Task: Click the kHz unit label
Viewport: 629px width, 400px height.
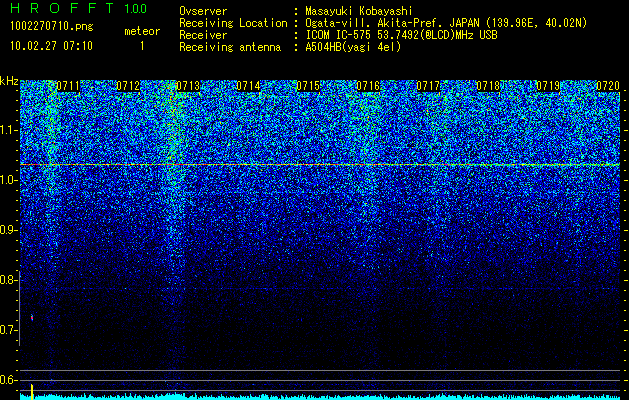Action: (x=9, y=81)
